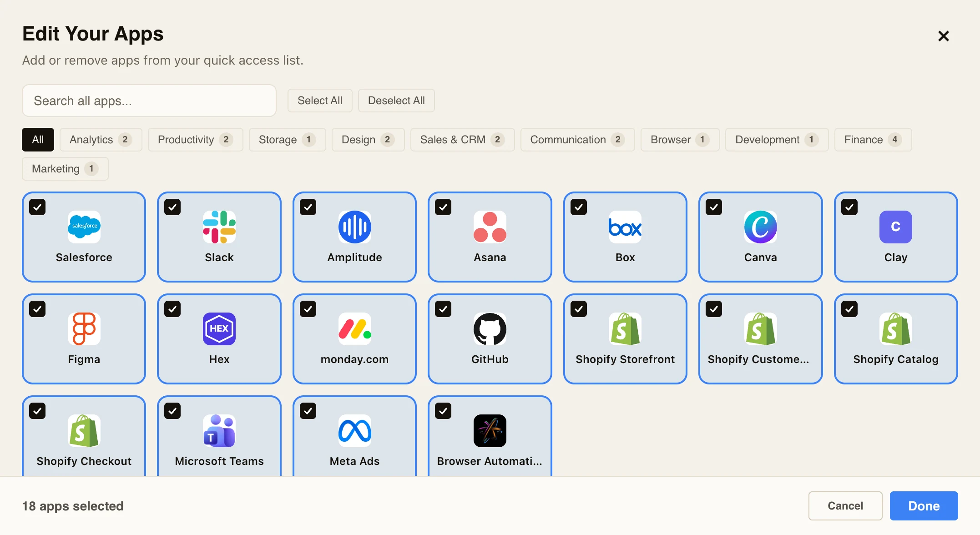Open the Design category filter
Image resolution: width=980 pixels, height=535 pixels.
[x=368, y=140]
